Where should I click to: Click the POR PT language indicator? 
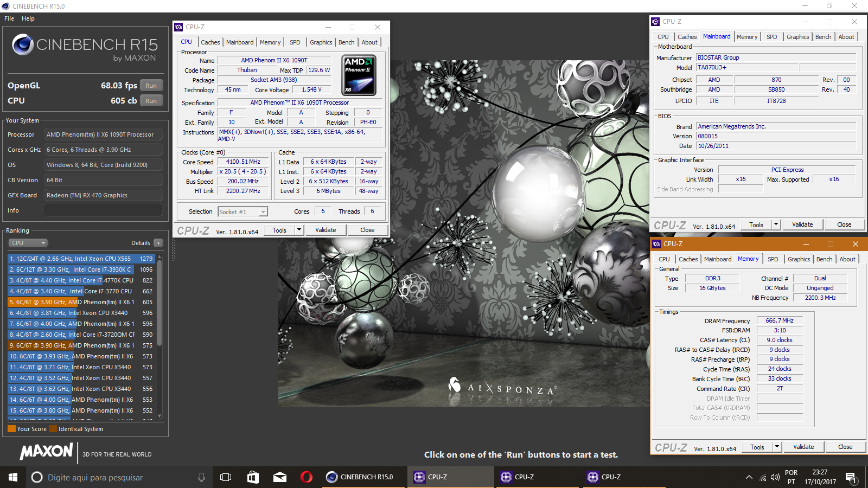tap(792, 477)
